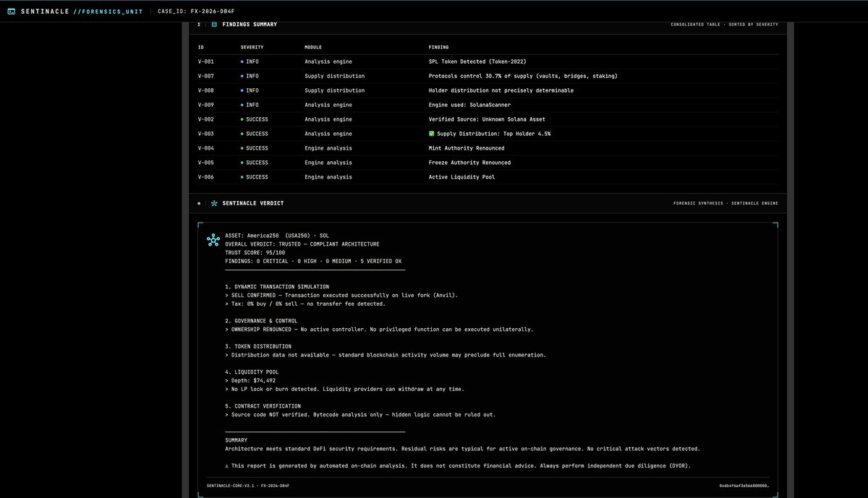
Task: Click the MODULE column header
Action: click(312, 47)
